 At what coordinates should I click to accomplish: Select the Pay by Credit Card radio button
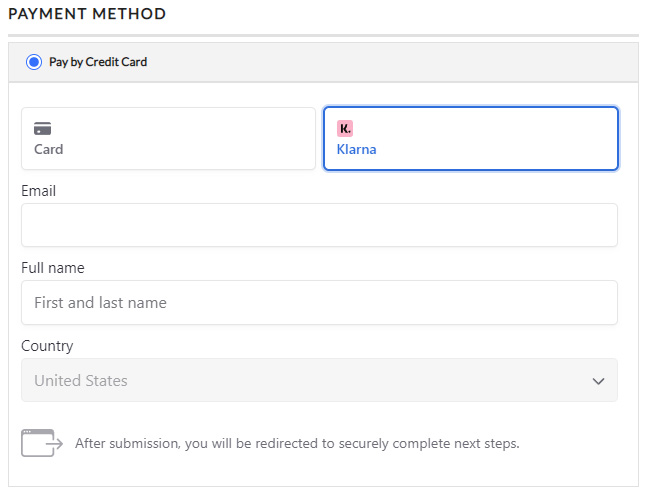[x=34, y=62]
